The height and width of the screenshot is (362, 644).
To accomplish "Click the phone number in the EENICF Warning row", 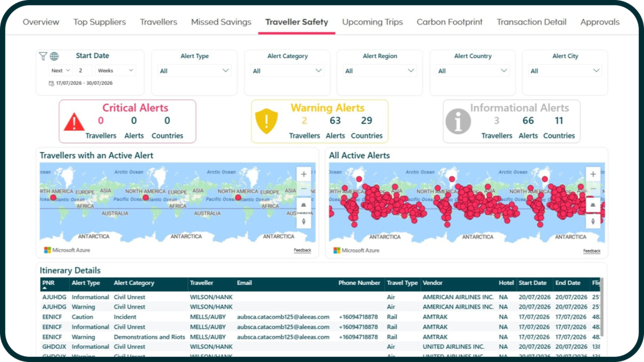I will click(x=358, y=337).
